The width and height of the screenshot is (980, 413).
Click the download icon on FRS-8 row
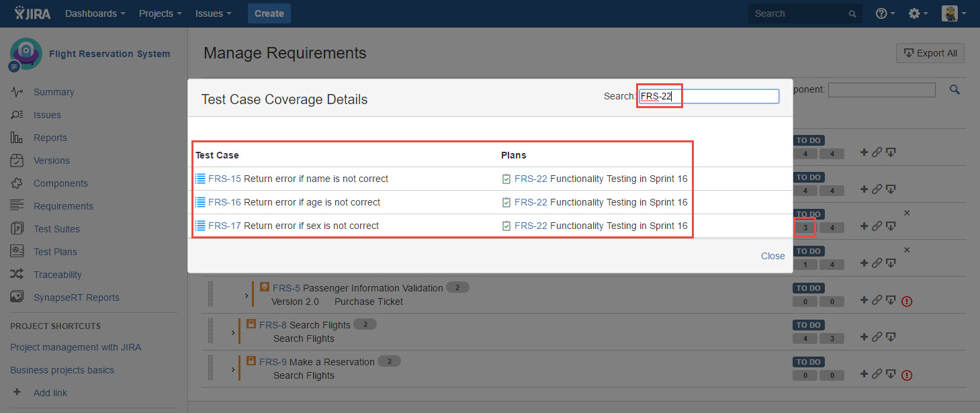[x=890, y=337]
